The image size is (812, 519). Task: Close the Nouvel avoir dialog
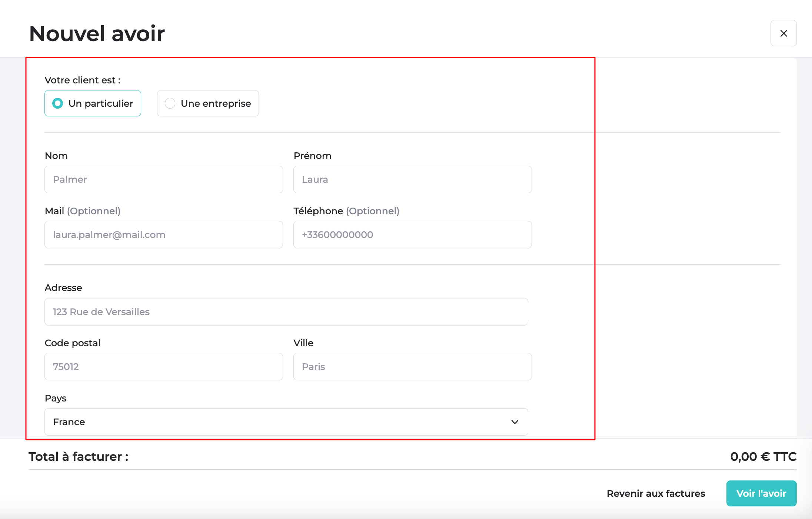click(783, 33)
